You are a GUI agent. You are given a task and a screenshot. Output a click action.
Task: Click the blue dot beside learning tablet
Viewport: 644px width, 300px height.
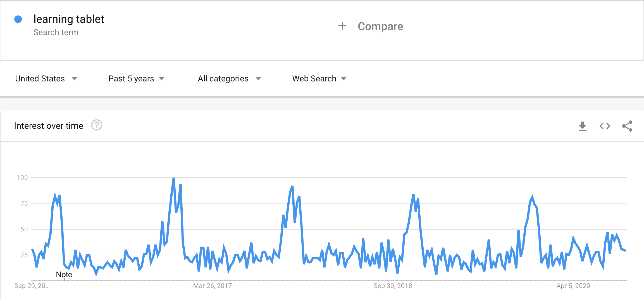(18, 19)
